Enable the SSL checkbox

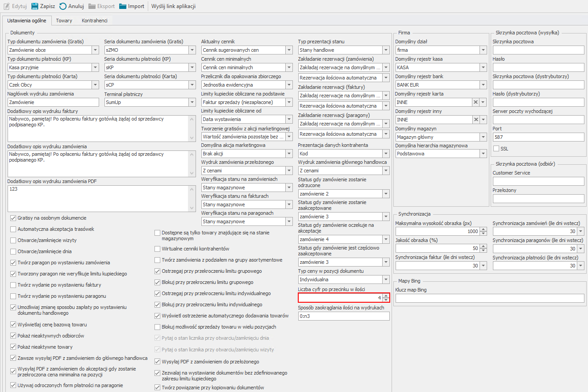pos(496,148)
